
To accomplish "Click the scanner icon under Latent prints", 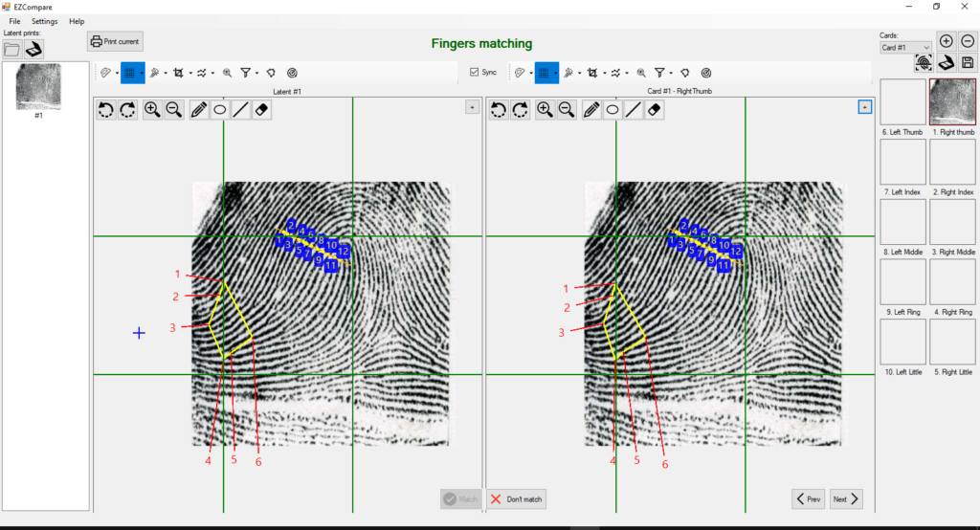I will pos(33,49).
